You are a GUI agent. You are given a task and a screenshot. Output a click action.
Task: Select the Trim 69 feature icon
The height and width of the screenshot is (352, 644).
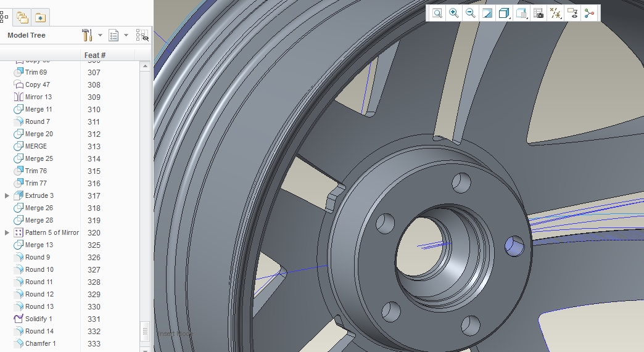click(19, 72)
